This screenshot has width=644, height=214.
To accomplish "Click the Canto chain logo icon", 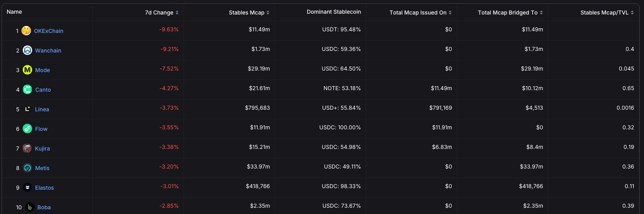I will (27, 89).
